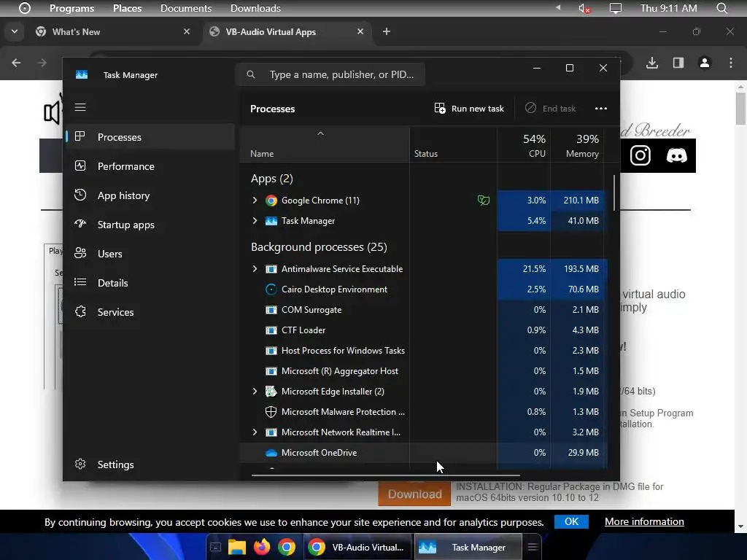This screenshot has height=560, width=747.
Task: Go to Startup apps page
Action: click(x=150, y=225)
